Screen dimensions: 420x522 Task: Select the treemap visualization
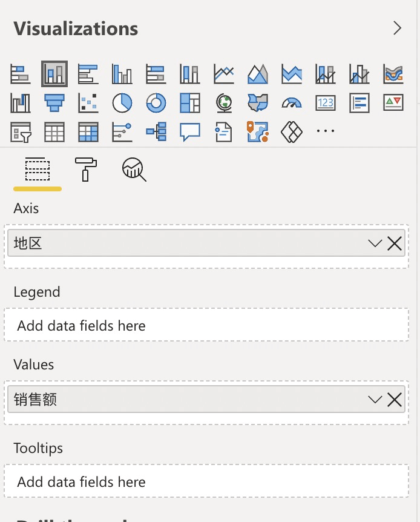[190, 103]
